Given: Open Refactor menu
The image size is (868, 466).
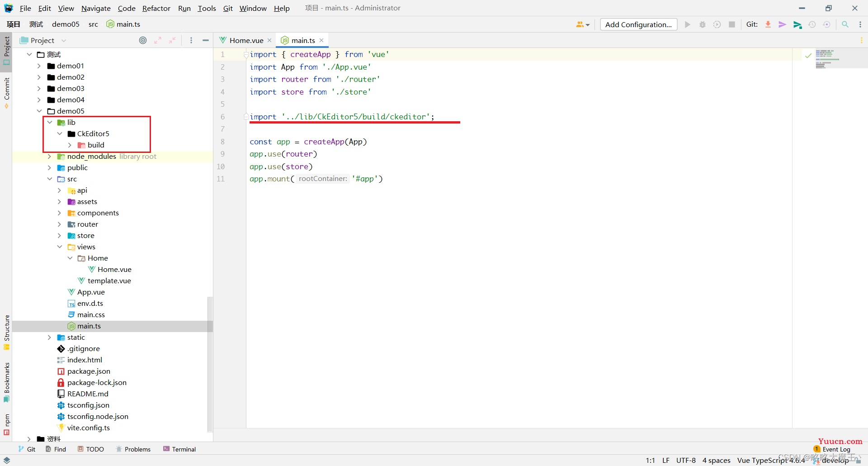Looking at the screenshot, I should (x=156, y=8).
